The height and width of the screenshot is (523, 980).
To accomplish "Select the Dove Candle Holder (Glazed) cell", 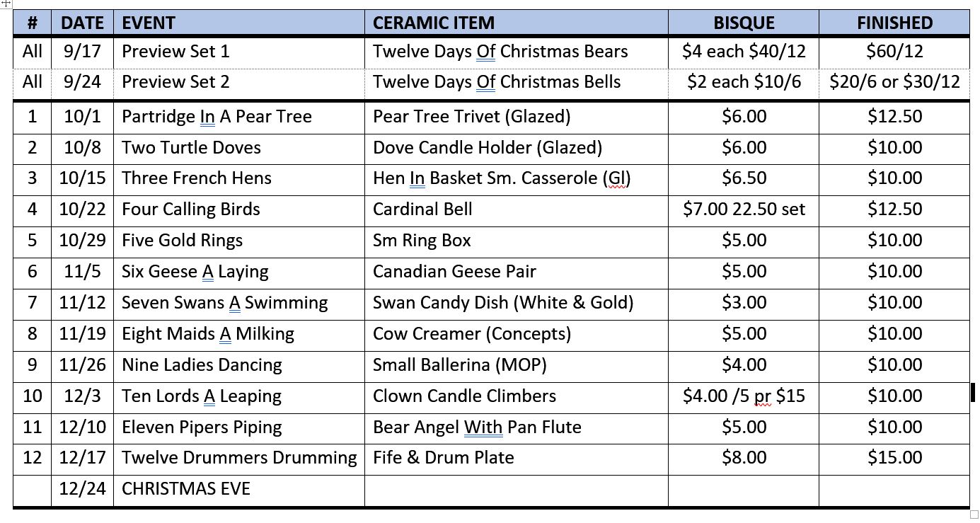I will [x=487, y=148].
